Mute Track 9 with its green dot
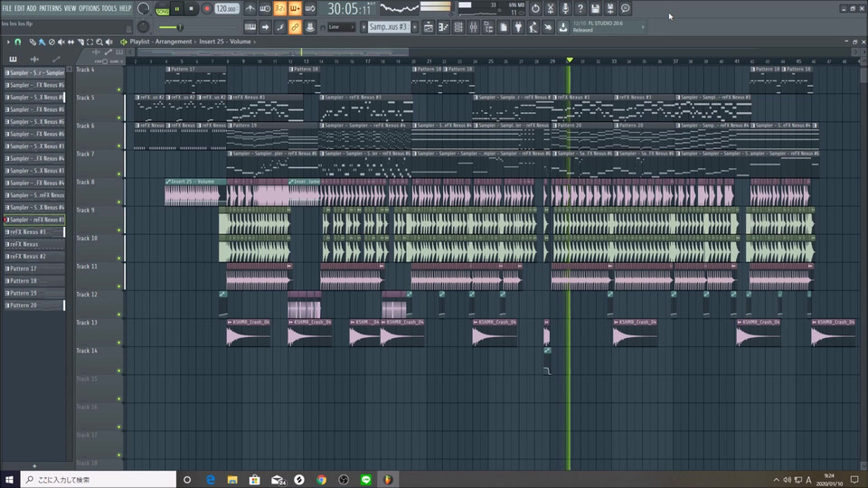Viewport: 868px width, 488px height. (x=119, y=230)
